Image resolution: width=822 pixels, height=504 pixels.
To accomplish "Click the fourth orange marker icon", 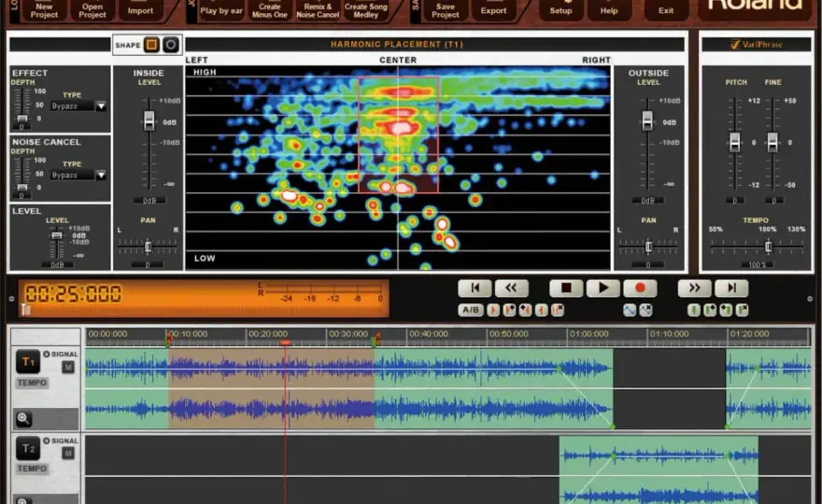I will pos(542,310).
